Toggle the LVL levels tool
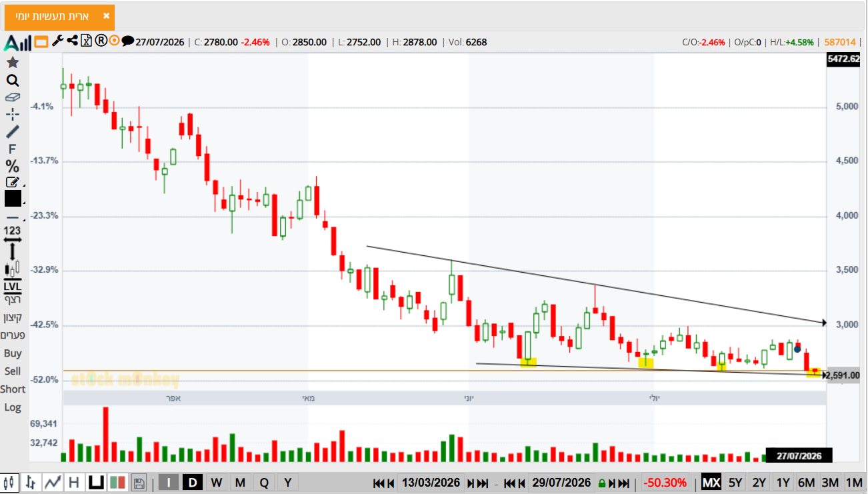This screenshot has height=494, width=868. coord(13,287)
